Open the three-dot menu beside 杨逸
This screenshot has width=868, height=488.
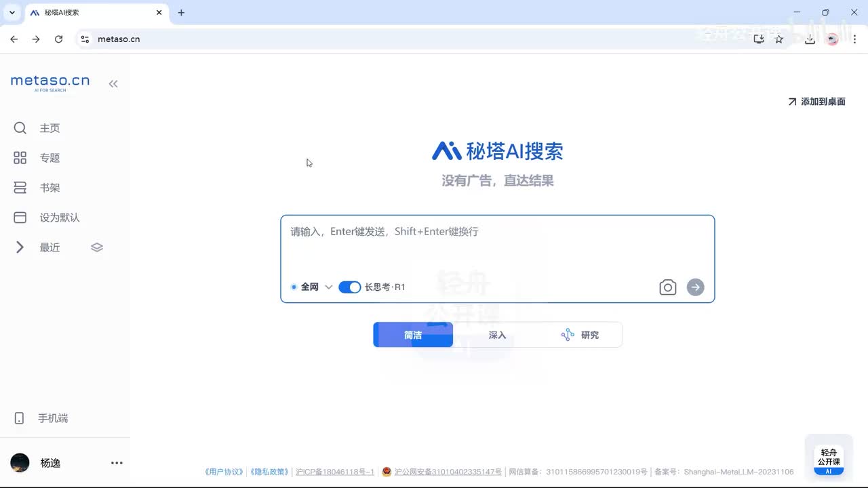[x=117, y=463]
